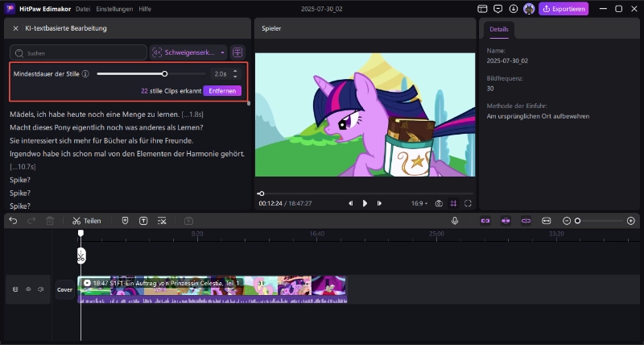Click the greyed export-up icon in timeline toolbar

point(188,221)
